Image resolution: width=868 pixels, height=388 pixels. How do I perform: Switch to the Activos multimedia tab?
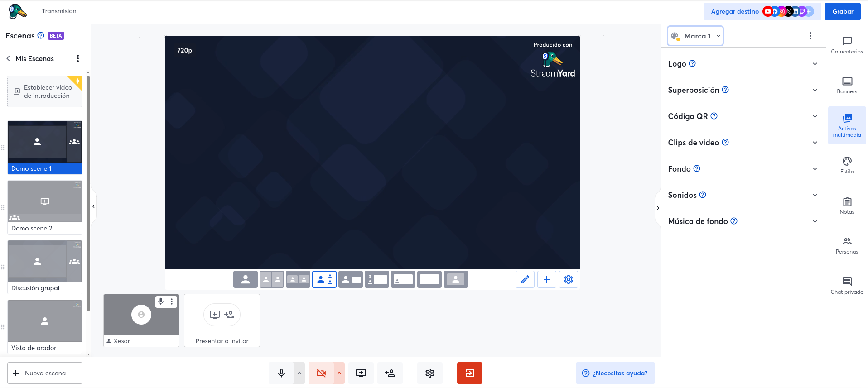[x=847, y=125]
